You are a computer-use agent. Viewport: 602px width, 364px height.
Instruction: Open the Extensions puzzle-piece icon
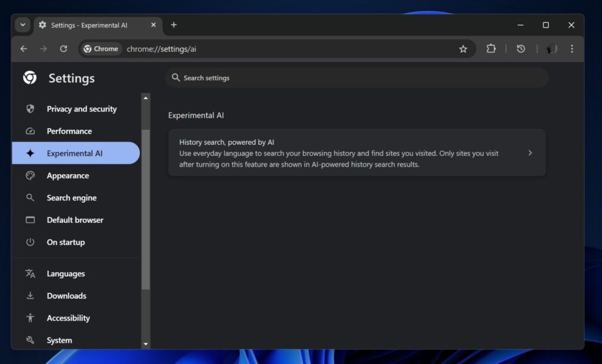tap(491, 49)
